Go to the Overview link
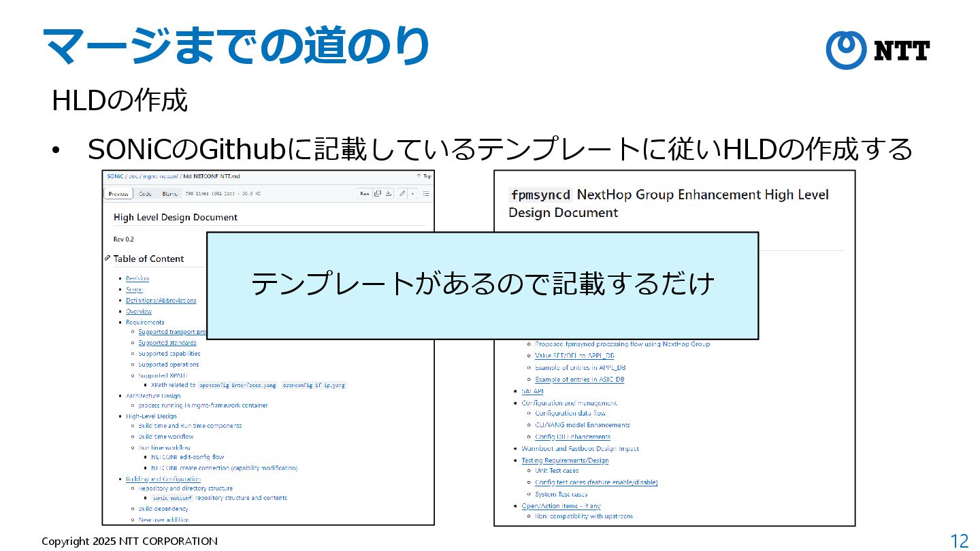Viewport: 980px width, 551px height. point(138,311)
